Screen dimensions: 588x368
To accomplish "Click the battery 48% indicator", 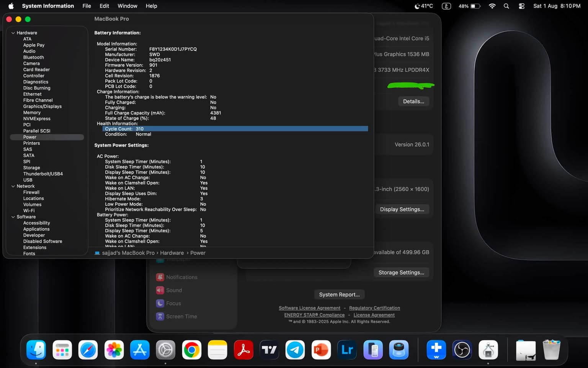I will 469,6.
